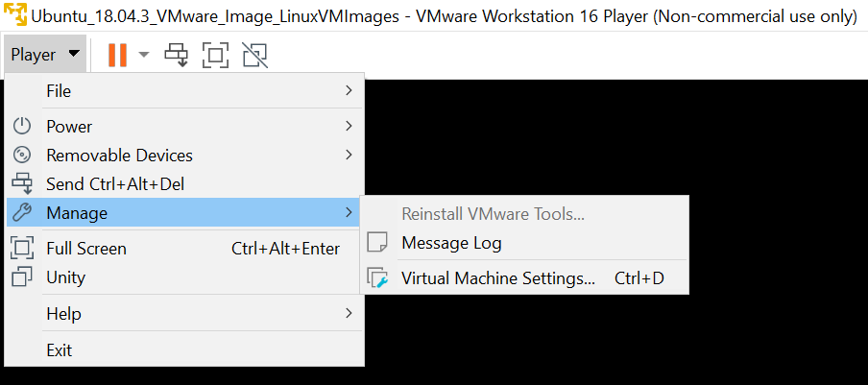Expand the Removable Devices submenu chevron
This screenshot has width=868, height=385.
pos(349,155)
